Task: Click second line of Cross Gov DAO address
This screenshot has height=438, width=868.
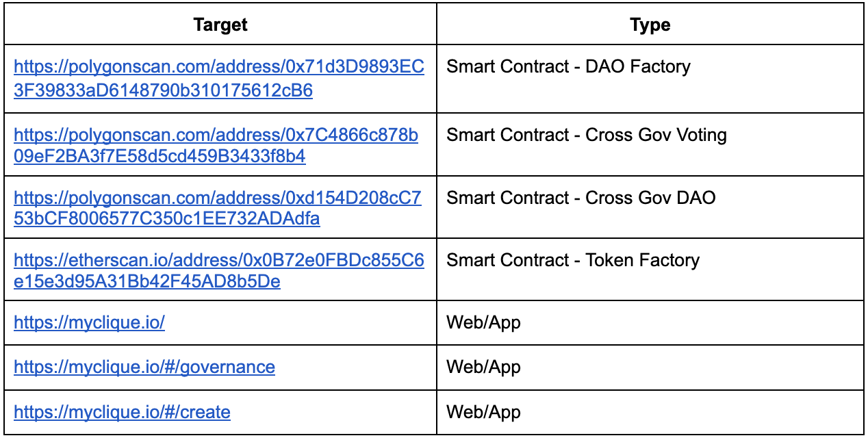Action: [x=167, y=220]
